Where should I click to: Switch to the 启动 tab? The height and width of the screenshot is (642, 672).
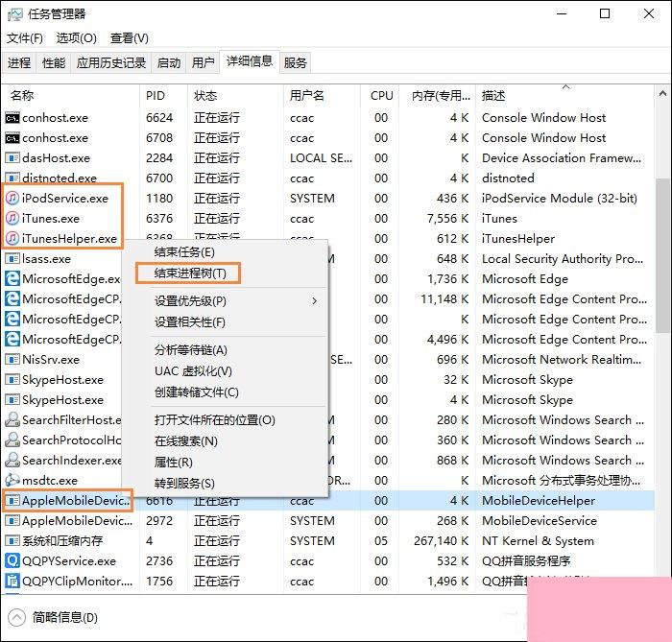(x=169, y=63)
